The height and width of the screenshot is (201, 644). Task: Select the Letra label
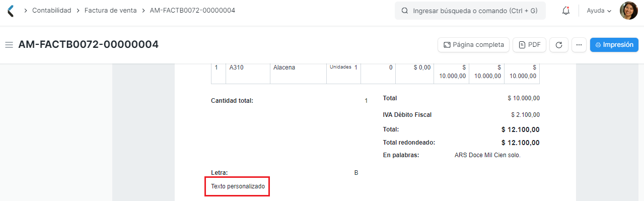click(220, 173)
